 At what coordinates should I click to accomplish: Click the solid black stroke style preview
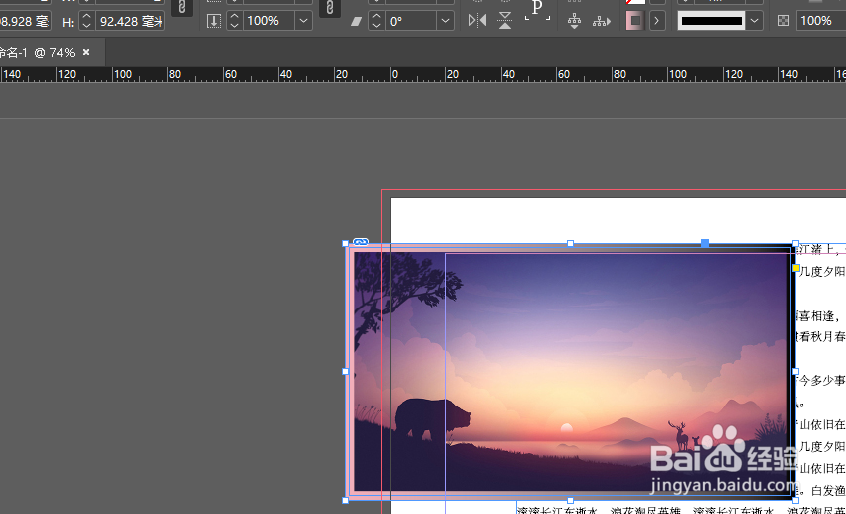tap(712, 21)
